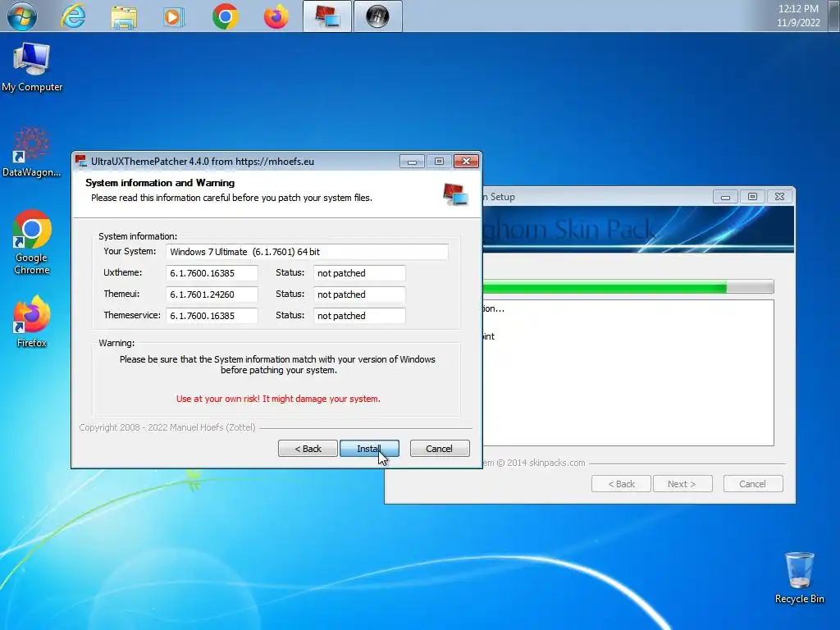Maximize the Skin Pack Setup window
Image resolution: width=840 pixels, height=630 pixels.
pyautogui.click(x=752, y=197)
